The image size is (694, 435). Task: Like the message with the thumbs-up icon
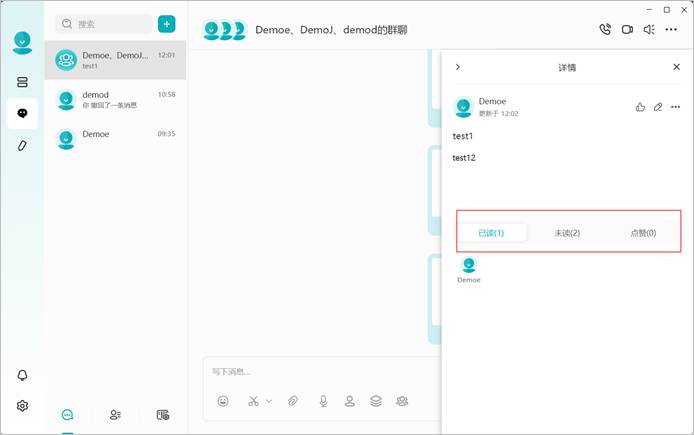click(640, 107)
